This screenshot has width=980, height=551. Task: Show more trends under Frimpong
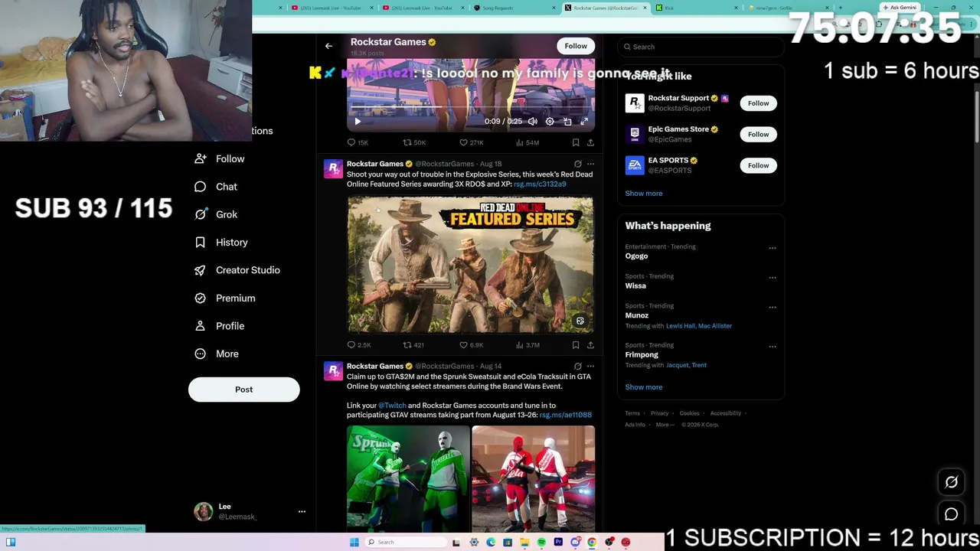(x=644, y=387)
